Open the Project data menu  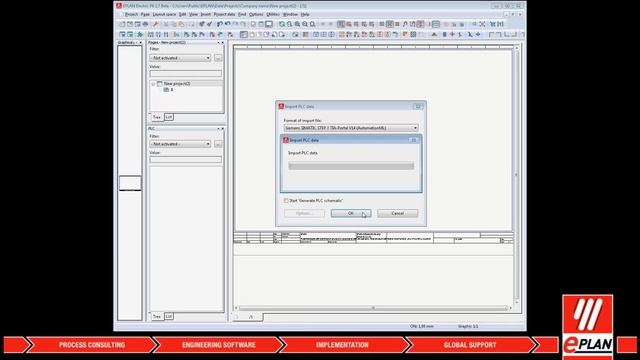(x=224, y=14)
